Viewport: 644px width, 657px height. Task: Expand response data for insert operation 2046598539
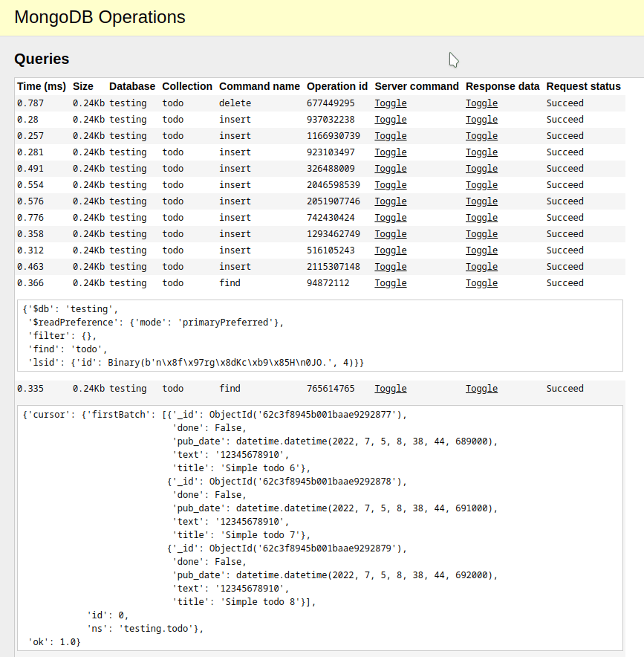click(x=481, y=184)
